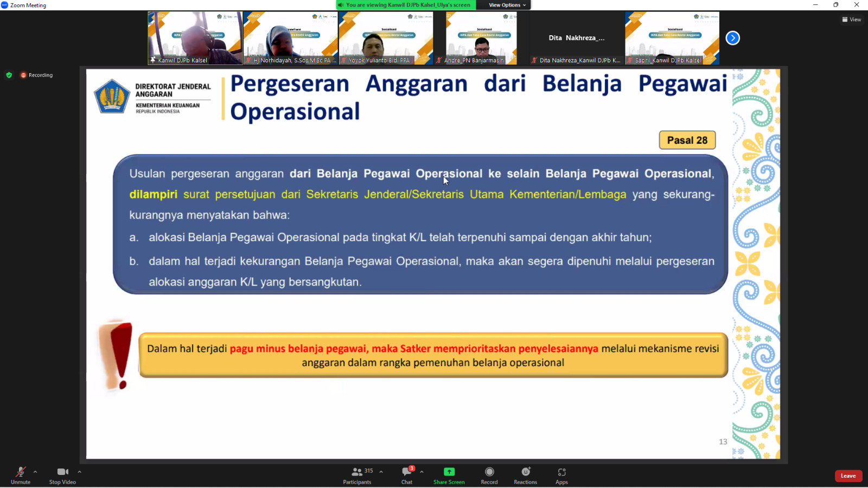Show next participants with blue arrow
Image resolution: width=868 pixels, height=488 pixels.
(732, 38)
